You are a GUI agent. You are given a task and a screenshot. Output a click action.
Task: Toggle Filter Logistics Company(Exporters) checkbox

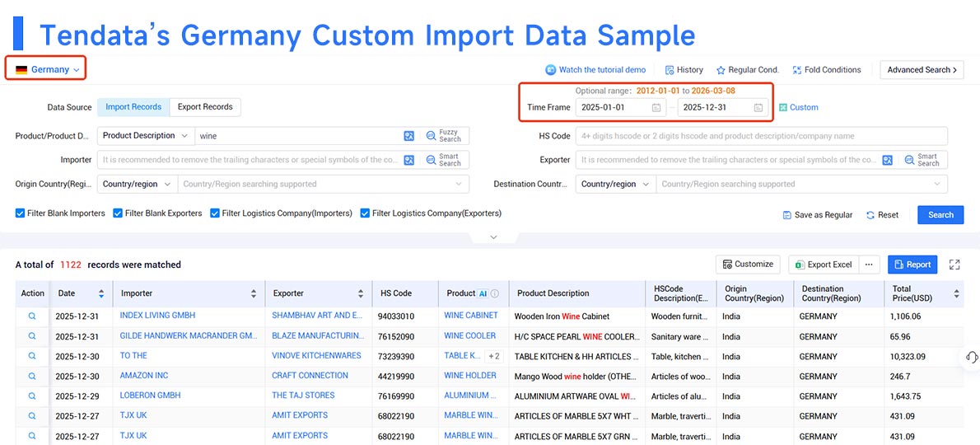(x=365, y=213)
